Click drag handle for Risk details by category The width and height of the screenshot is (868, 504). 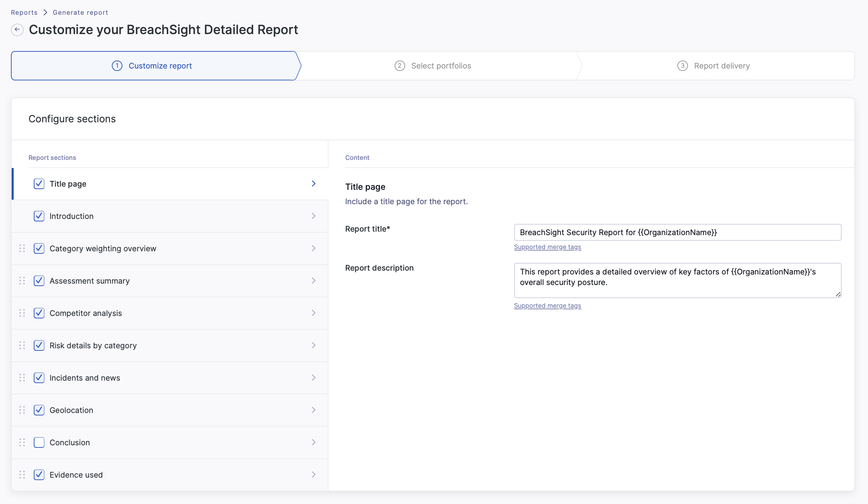[22, 345]
